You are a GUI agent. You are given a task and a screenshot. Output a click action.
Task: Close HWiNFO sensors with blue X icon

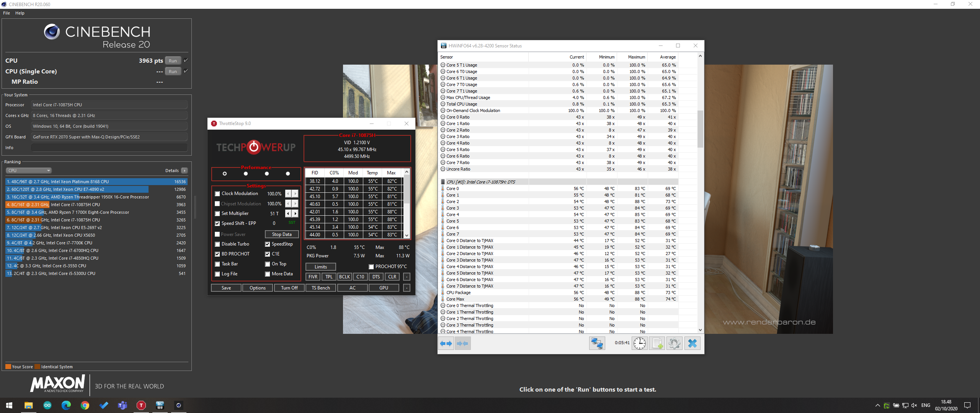[x=692, y=343]
